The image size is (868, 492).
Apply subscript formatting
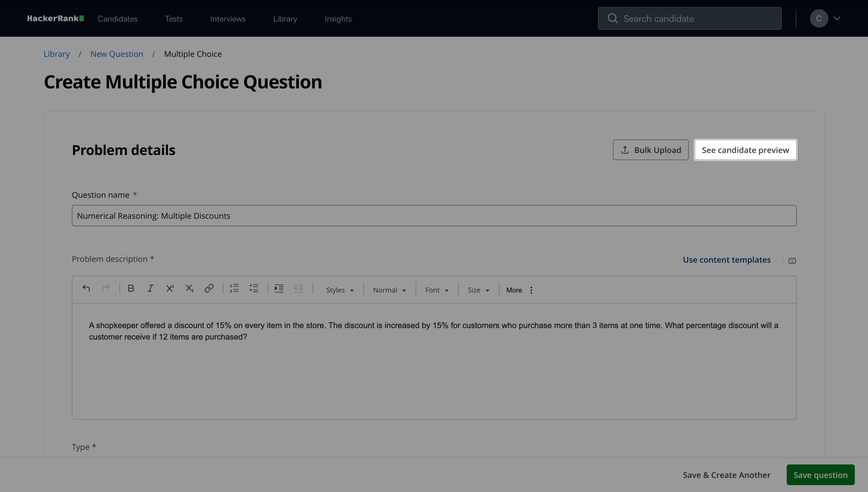click(x=189, y=288)
